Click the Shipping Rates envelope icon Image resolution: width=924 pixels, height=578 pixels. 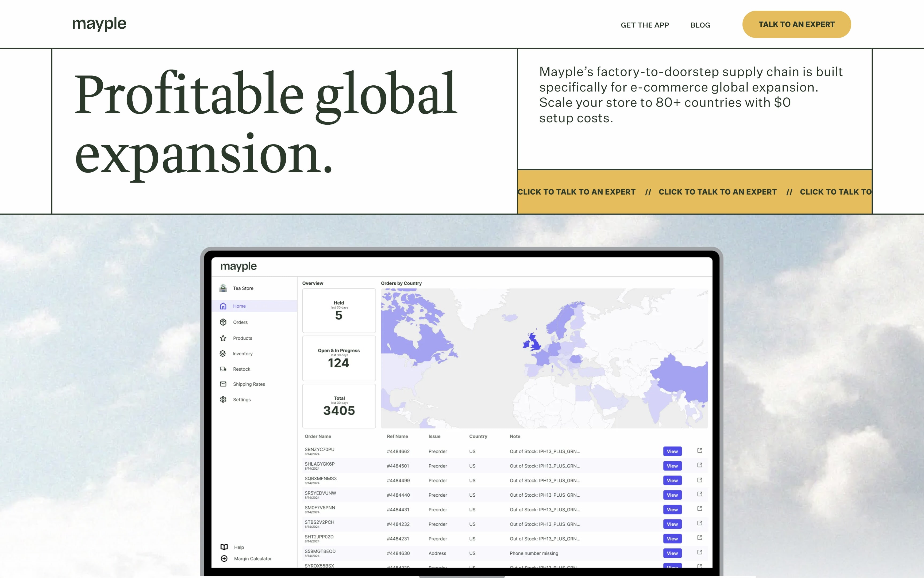click(x=223, y=384)
